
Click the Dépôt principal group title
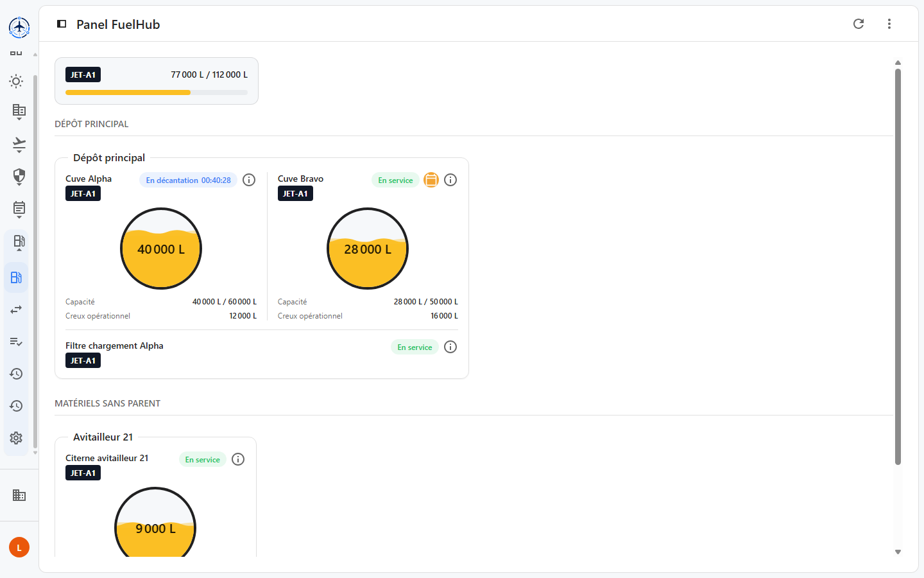(x=109, y=157)
